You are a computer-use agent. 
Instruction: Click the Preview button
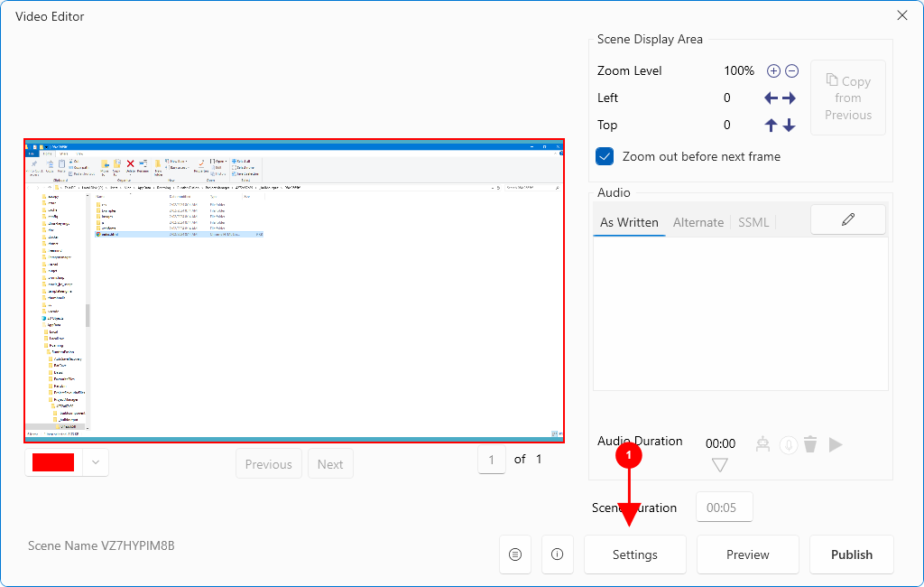(747, 554)
